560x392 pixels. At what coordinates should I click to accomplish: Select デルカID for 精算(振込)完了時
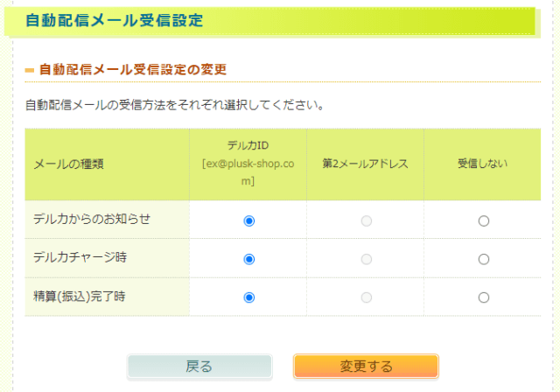point(248,297)
